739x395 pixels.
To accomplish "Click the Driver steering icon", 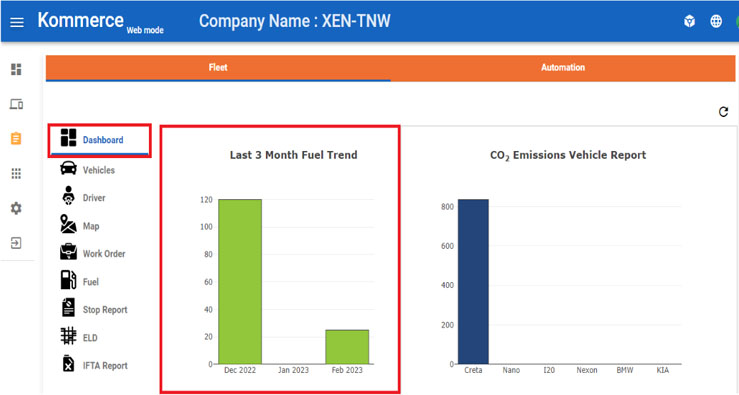I will (x=68, y=195).
